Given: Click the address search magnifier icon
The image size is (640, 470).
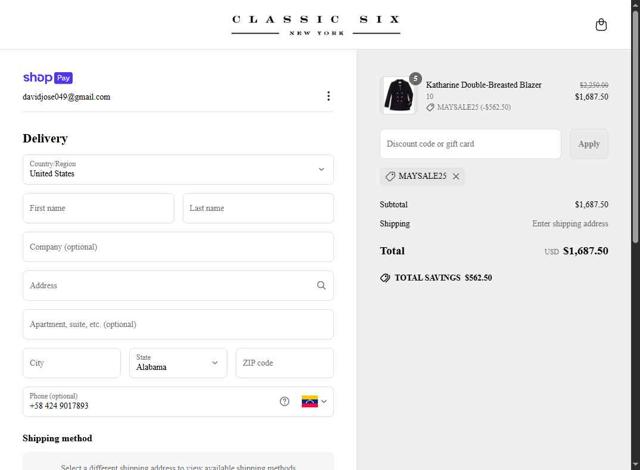Looking at the screenshot, I should point(321,285).
